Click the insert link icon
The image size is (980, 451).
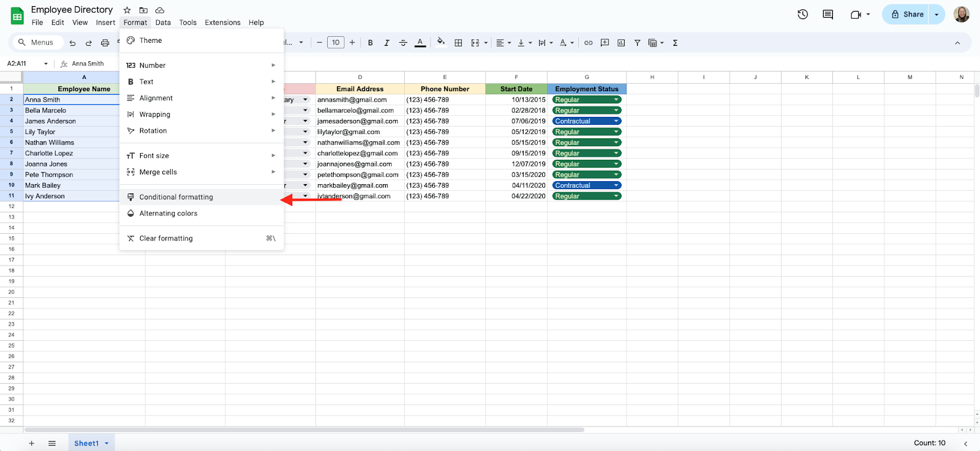[x=588, y=43]
